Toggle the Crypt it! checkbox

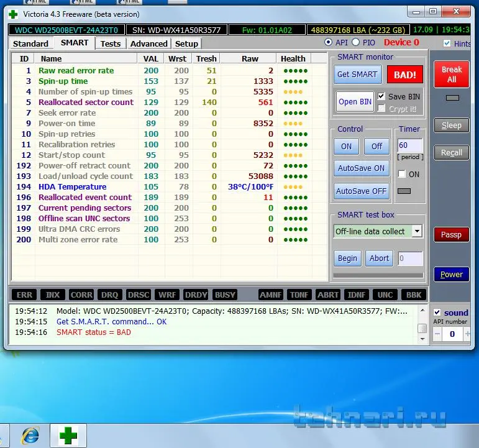coord(381,109)
